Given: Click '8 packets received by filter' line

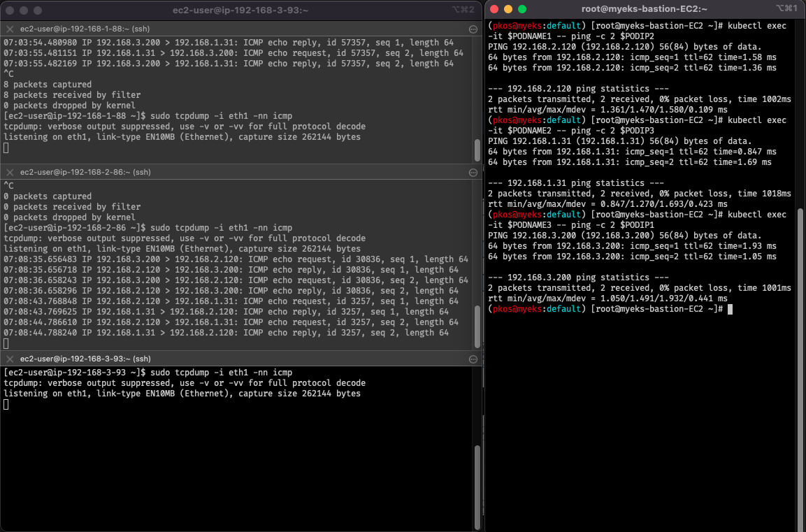Looking at the screenshot, I should 72,94.
